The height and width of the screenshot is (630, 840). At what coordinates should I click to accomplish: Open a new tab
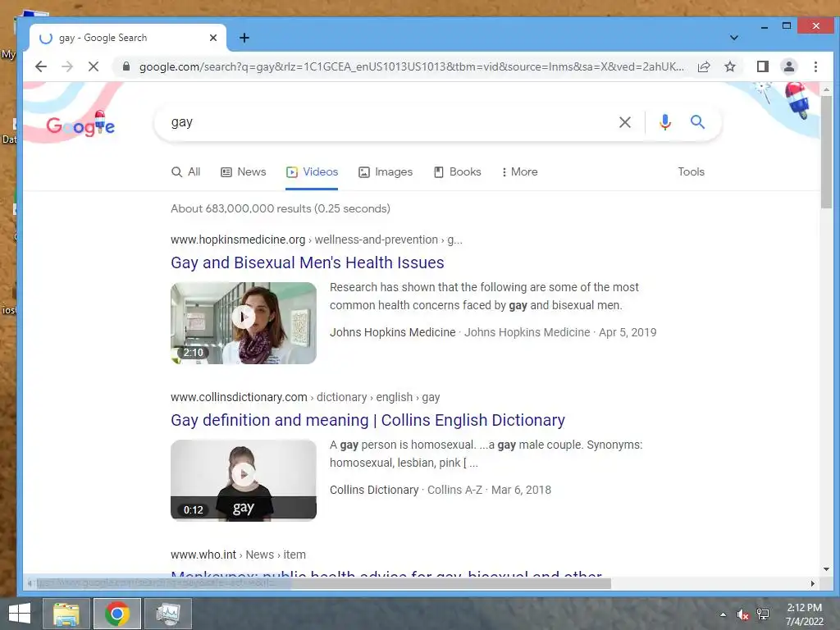[244, 38]
